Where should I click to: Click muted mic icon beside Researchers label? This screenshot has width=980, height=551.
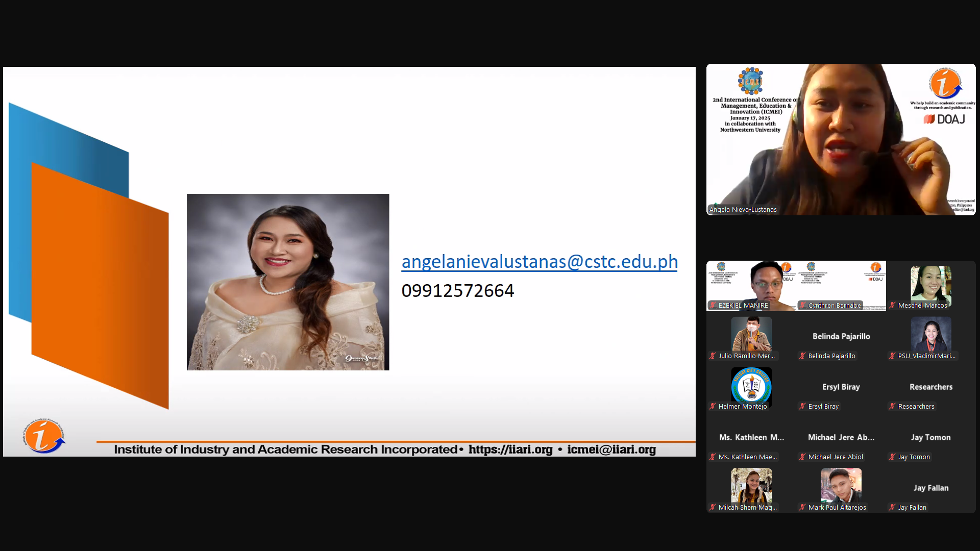coord(892,407)
